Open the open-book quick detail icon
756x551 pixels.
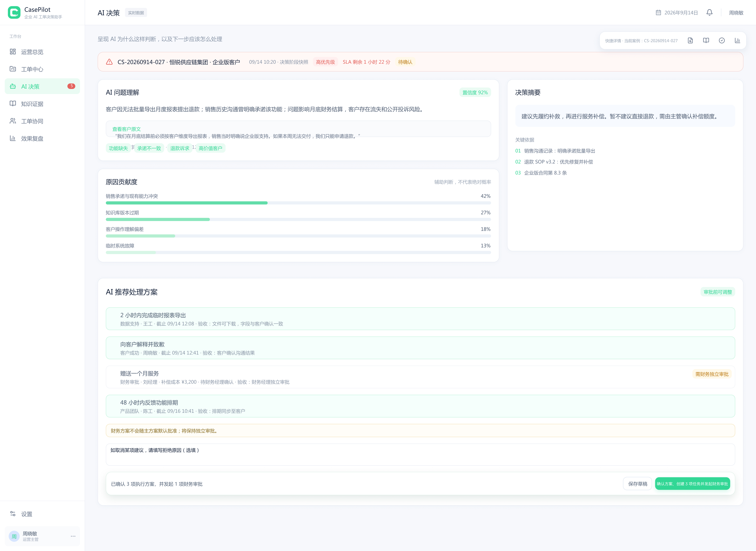click(x=706, y=41)
